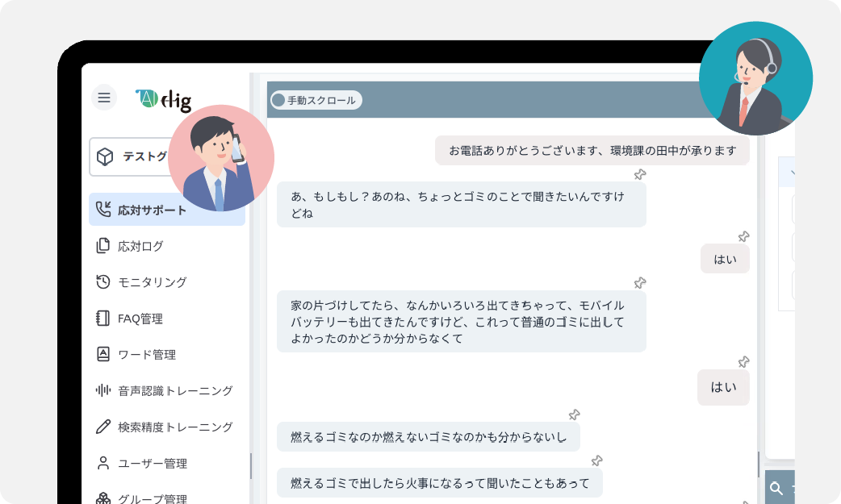Click the AI dig logo

164,99
